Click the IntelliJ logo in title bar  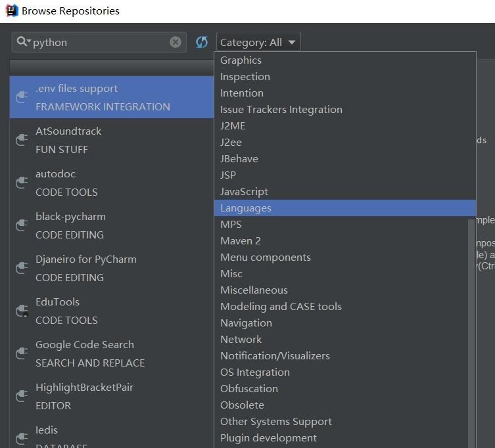tap(12, 11)
